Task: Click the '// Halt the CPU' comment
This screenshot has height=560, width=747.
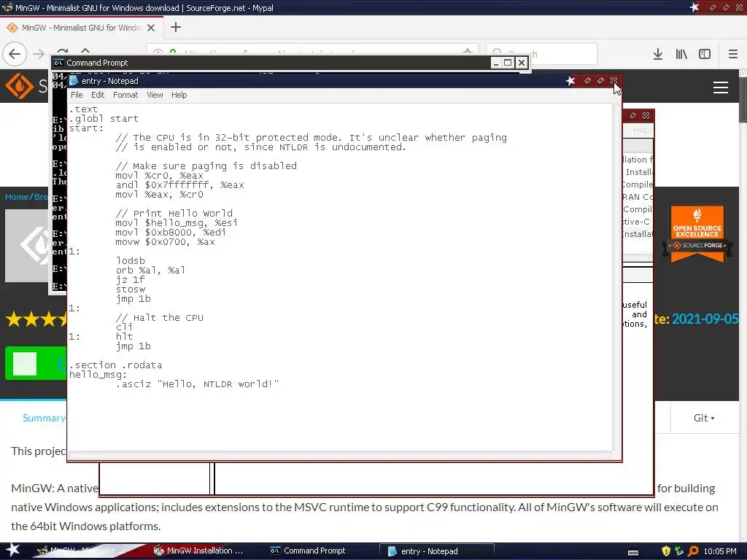Action: coord(159,318)
